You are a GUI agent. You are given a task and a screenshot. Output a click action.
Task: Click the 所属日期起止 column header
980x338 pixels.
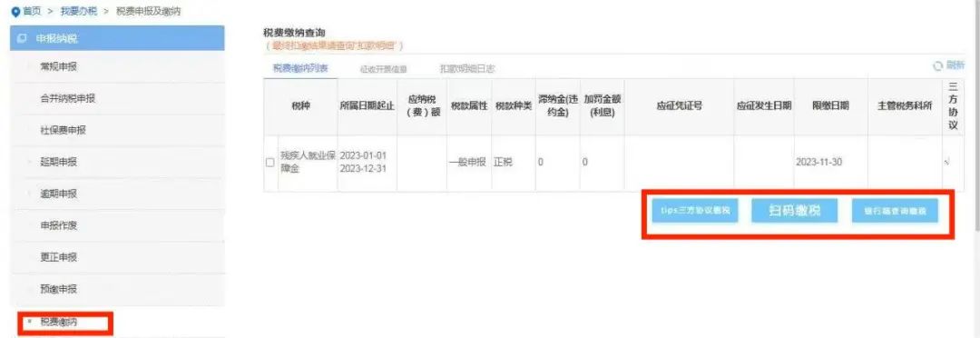point(367,106)
